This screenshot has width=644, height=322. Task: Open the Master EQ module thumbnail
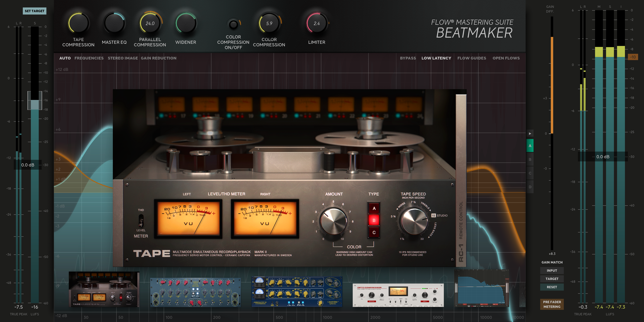coord(195,292)
